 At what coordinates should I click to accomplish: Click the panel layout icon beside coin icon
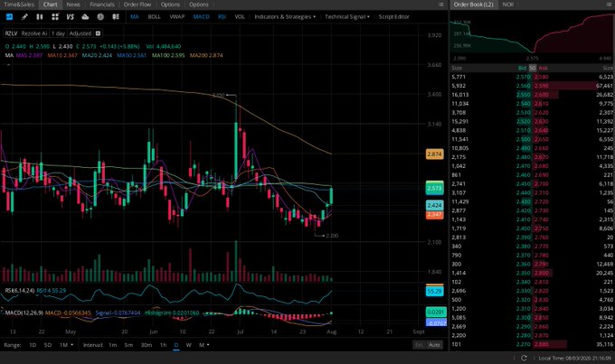pyautogui.click(x=116, y=16)
